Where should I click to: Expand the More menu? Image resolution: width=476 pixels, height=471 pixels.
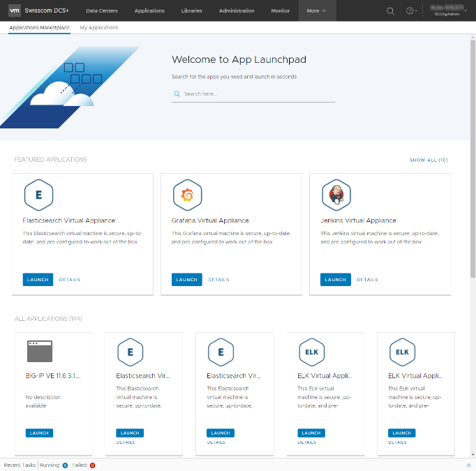pyautogui.click(x=316, y=10)
